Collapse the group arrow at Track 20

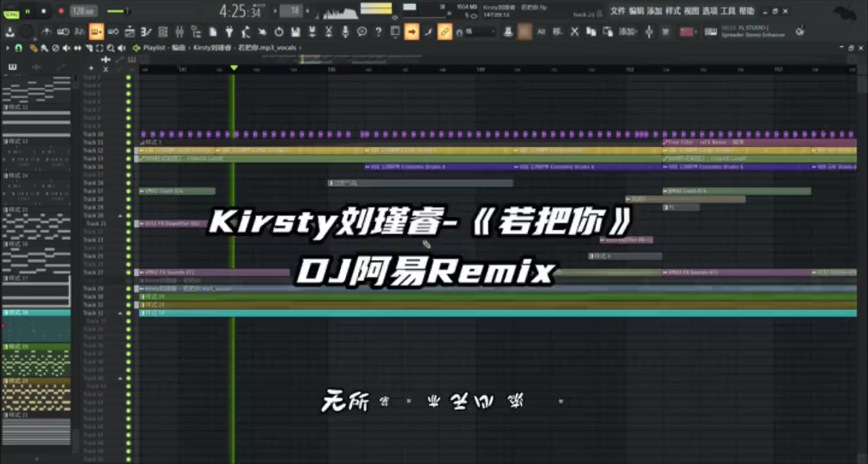(120, 216)
